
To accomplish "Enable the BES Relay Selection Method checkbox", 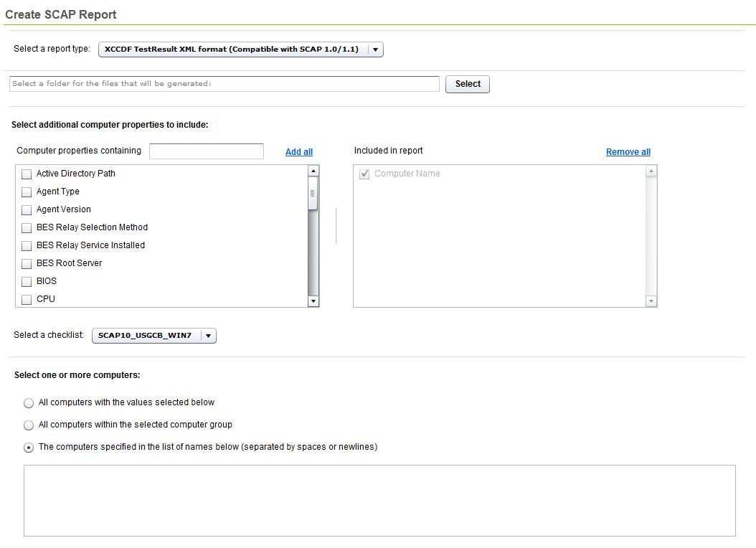I will (x=26, y=227).
